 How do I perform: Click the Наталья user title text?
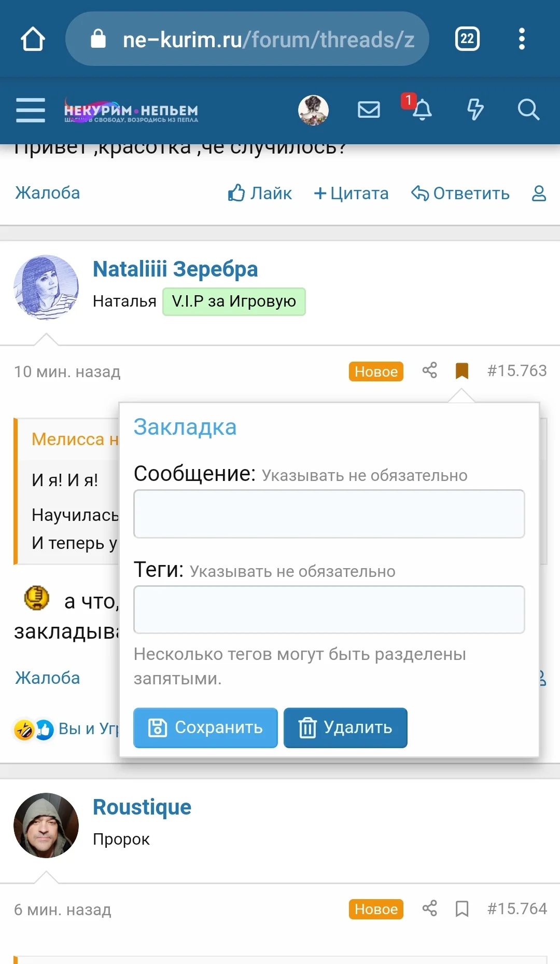124,301
